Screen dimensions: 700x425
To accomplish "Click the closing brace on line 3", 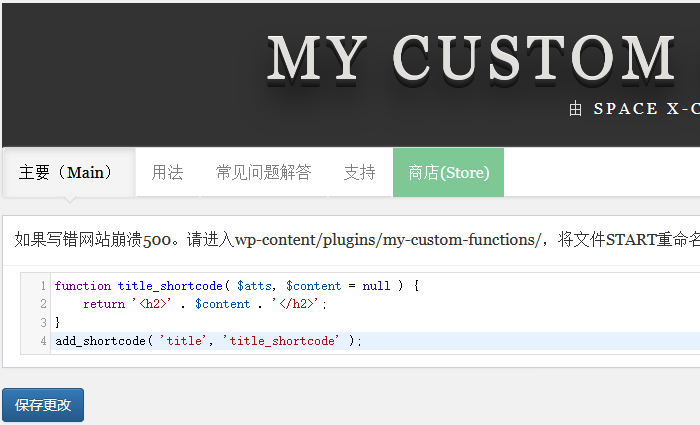I will pyautogui.click(x=57, y=322).
